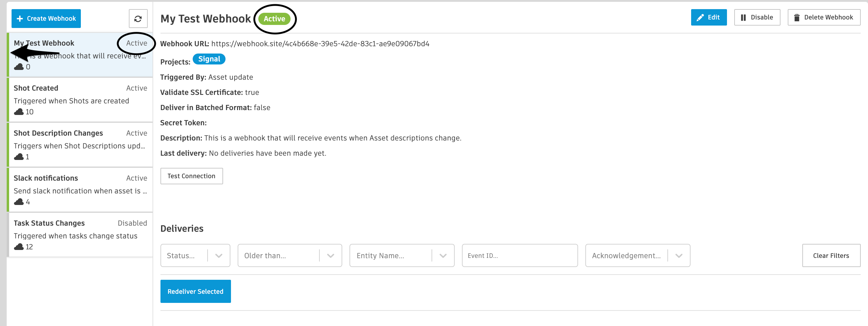Click the pencil icon on Edit button
Viewport: 868px width, 326px height.
pos(700,18)
